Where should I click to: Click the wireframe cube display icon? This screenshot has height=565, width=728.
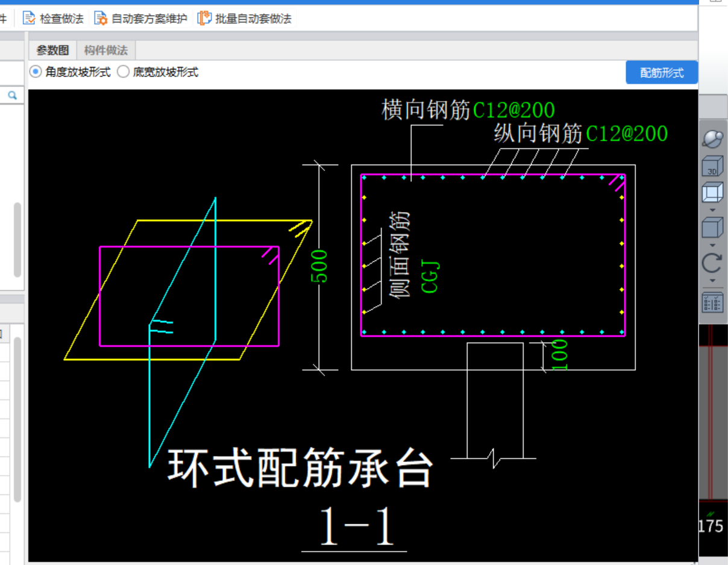click(x=712, y=193)
